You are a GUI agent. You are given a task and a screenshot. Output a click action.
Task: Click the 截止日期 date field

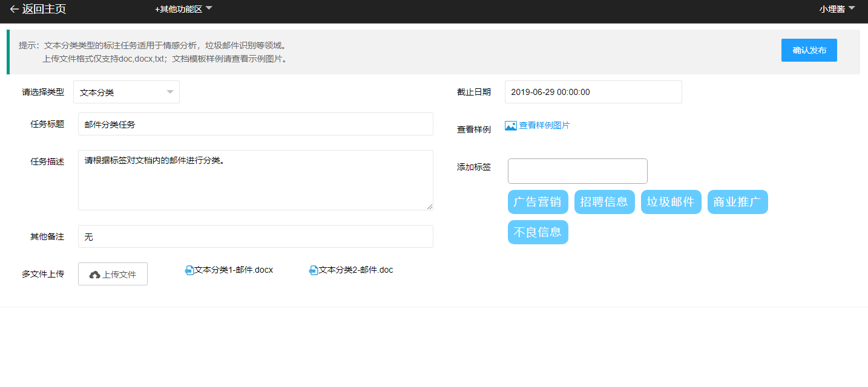point(593,92)
